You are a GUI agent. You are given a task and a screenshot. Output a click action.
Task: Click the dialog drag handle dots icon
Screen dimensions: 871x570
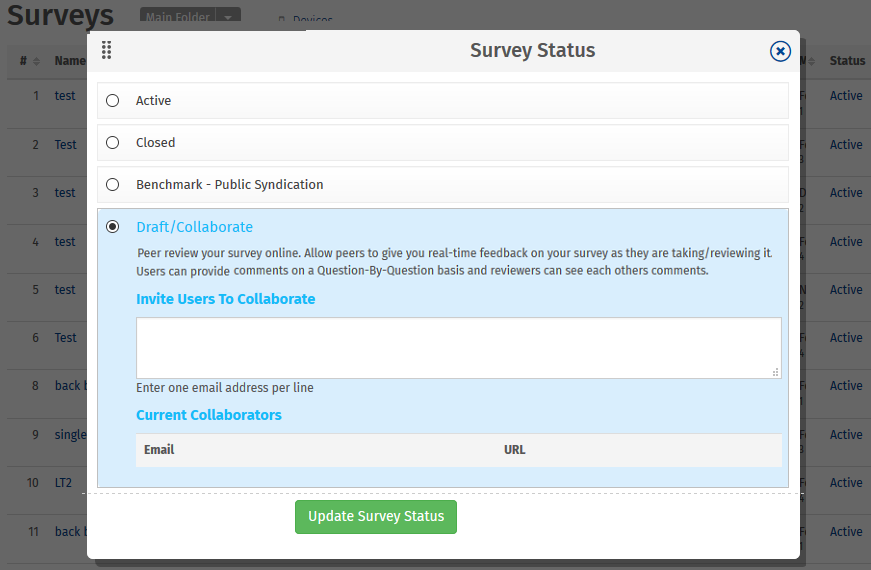point(107,50)
